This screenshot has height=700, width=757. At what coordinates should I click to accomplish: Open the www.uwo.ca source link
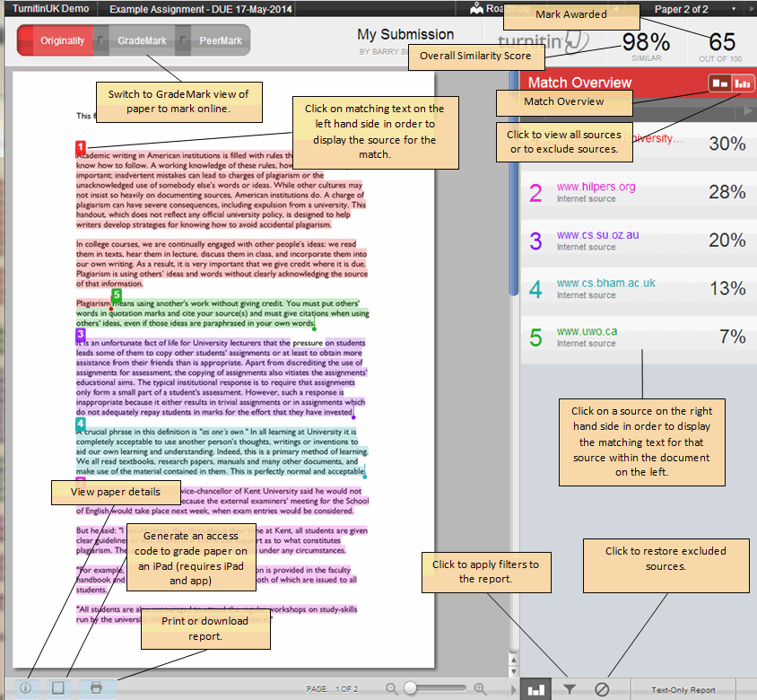[587, 331]
